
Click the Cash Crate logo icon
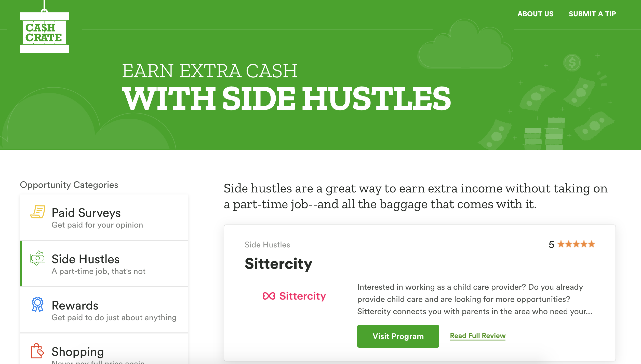[44, 33]
